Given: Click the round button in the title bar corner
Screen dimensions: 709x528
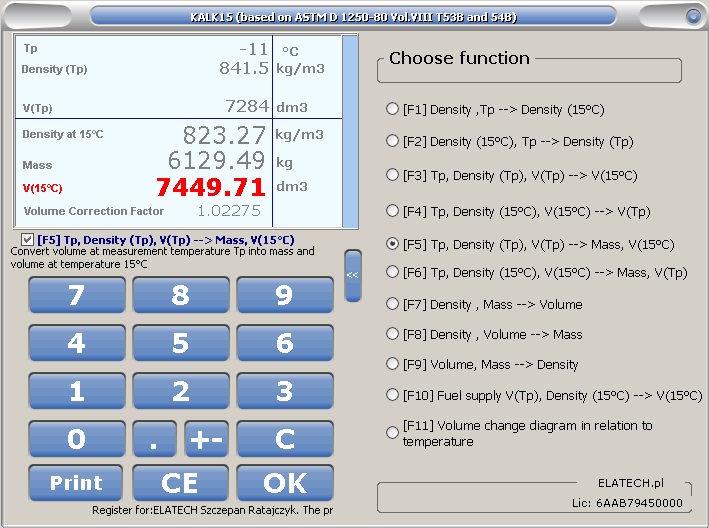Looking at the screenshot, I should click(693, 16).
